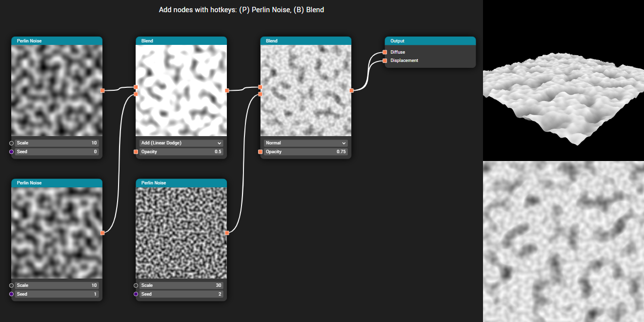Image resolution: width=644 pixels, height=322 pixels.
Task: Click the 3D terrain render preview
Action: pyautogui.click(x=563, y=80)
